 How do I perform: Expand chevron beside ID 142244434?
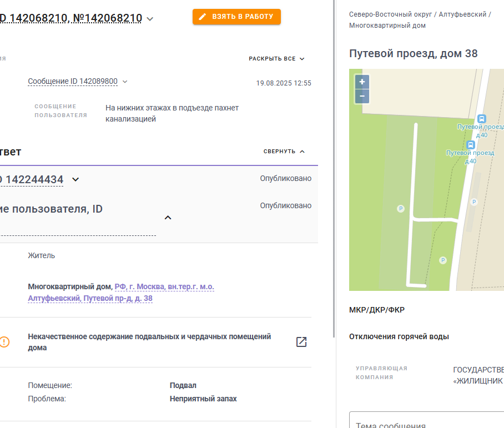pyautogui.click(x=75, y=179)
